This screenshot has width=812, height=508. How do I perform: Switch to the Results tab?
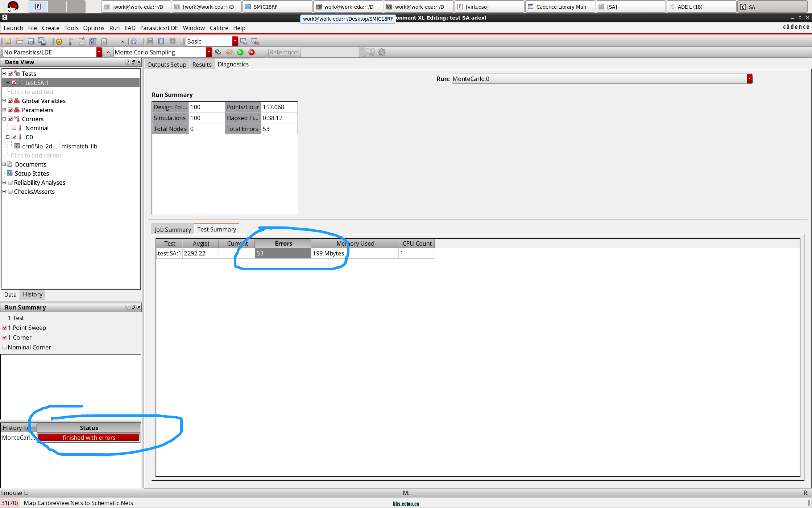(x=202, y=65)
